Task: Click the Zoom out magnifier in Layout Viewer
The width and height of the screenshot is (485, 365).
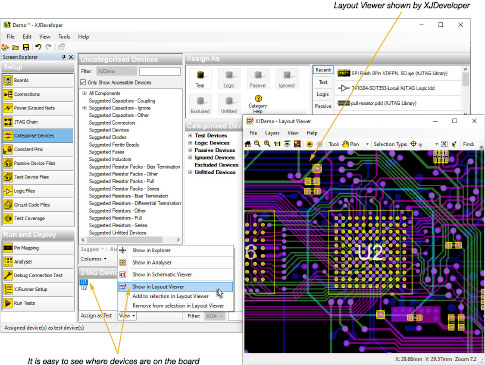Action: 257,144
